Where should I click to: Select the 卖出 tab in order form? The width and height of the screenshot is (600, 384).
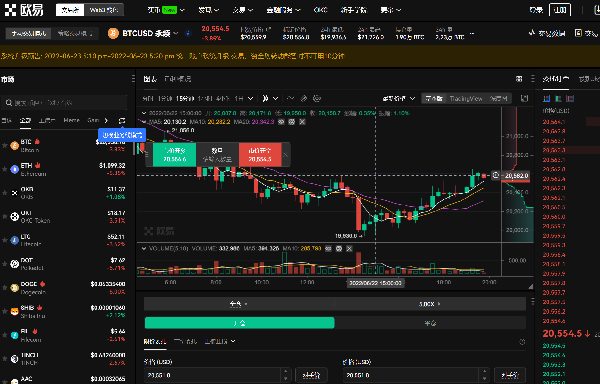tap(430, 323)
